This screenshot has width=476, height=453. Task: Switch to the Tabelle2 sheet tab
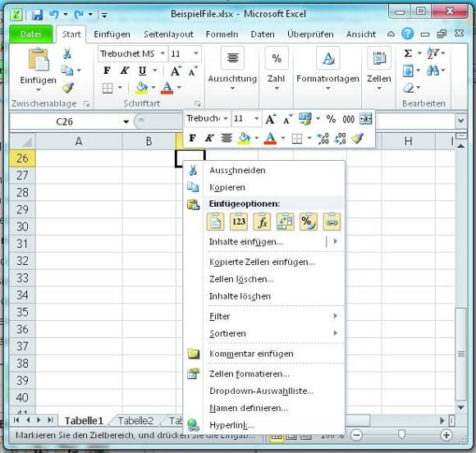pos(135,421)
